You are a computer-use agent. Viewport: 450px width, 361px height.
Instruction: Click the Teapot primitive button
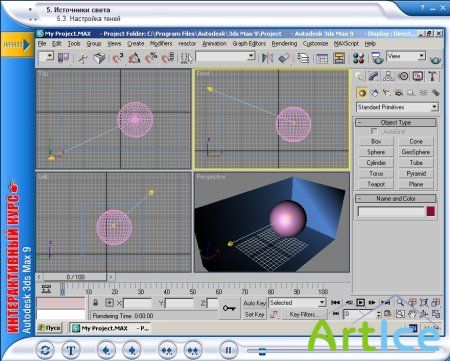coord(376,184)
